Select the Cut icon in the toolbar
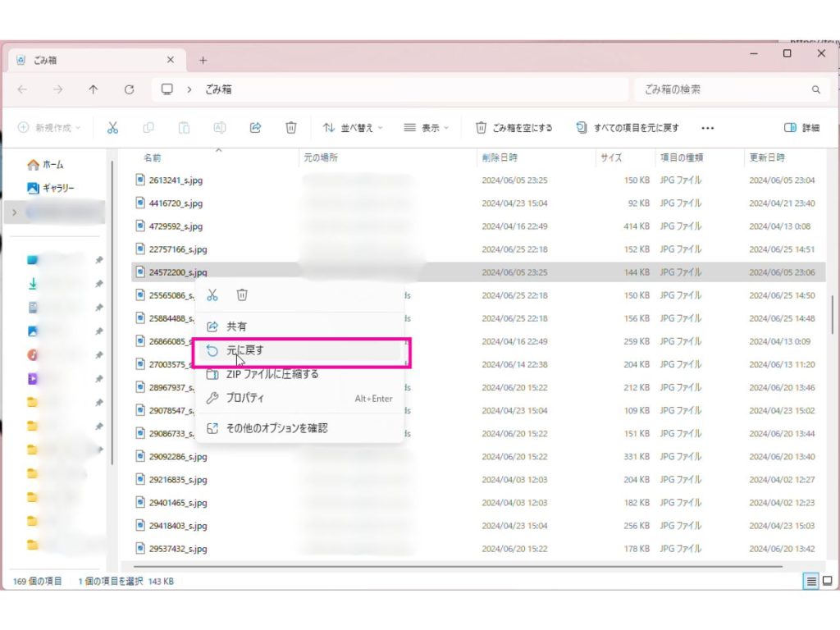The height and width of the screenshot is (630, 840). tap(114, 127)
